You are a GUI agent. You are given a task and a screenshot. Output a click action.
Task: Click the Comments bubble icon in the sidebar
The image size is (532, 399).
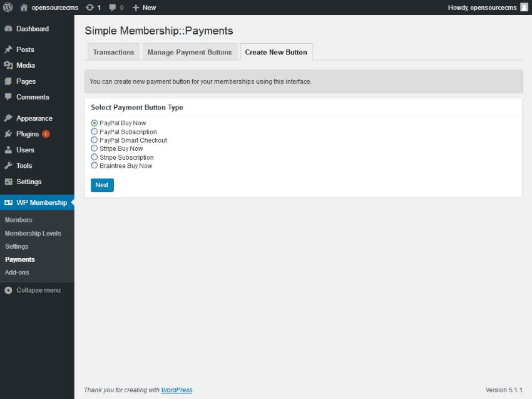point(9,97)
